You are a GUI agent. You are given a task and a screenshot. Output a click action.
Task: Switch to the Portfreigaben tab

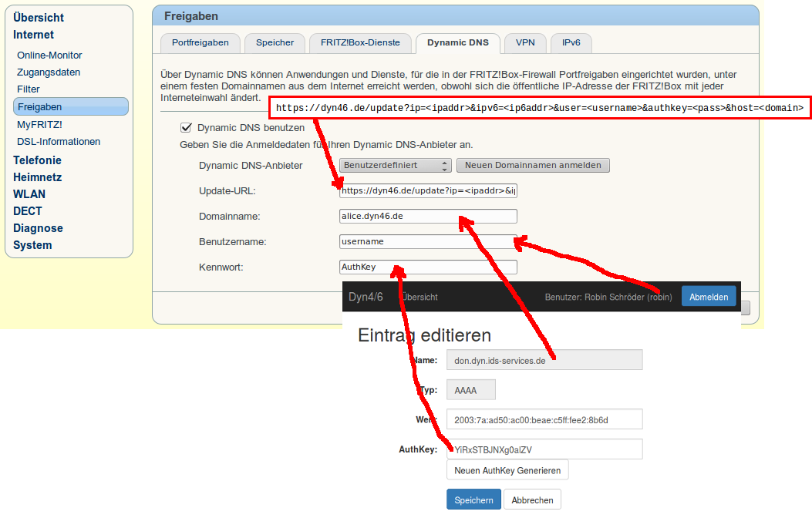200,43
